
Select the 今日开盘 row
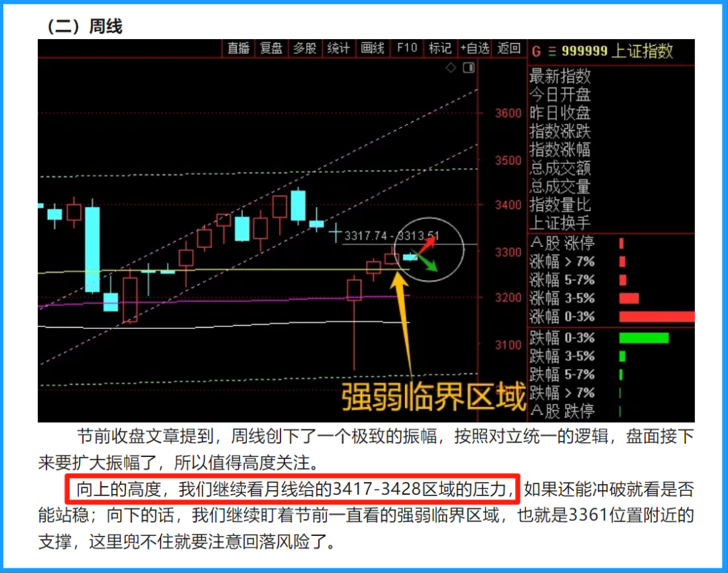(560, 95)
